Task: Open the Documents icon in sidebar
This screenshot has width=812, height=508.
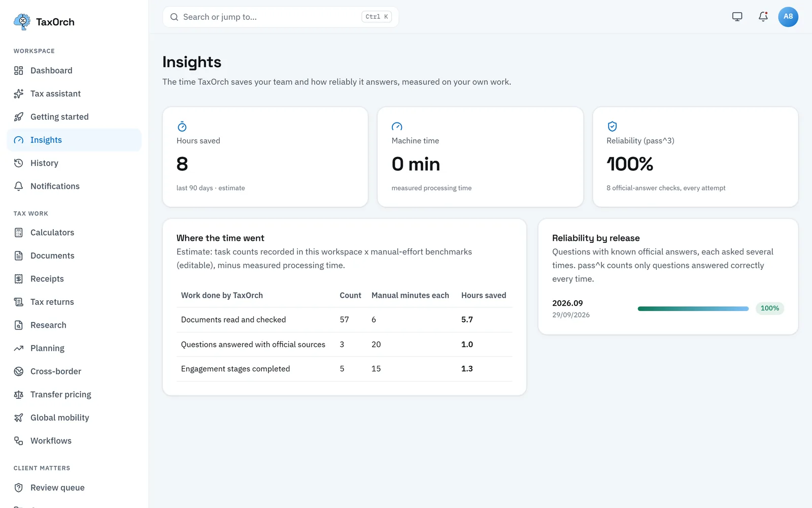Action: click(19, 256)
